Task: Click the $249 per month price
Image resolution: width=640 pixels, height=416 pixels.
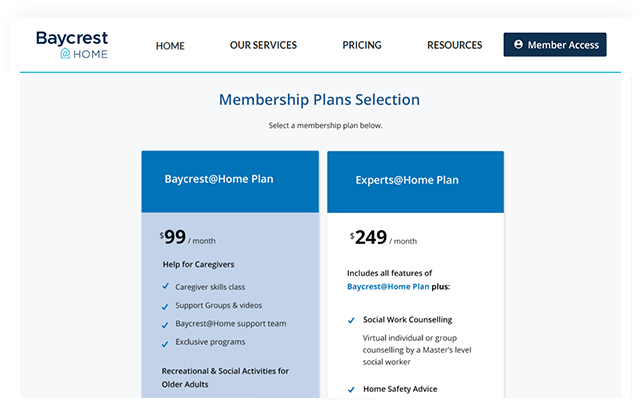Action: pyautogui.click(x=383, y=238)
